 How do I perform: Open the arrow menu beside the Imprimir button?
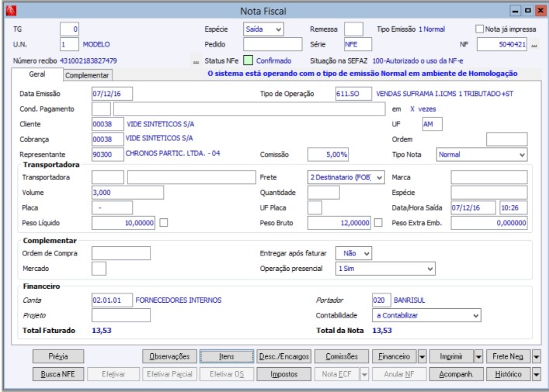(x=478, y=356)
